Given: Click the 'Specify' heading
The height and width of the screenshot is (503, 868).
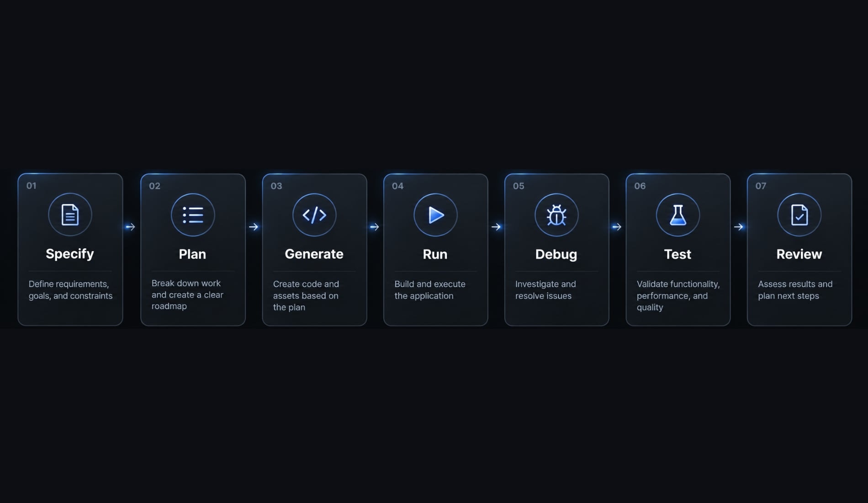Looking at the screenshot, I should click(70, 254).
